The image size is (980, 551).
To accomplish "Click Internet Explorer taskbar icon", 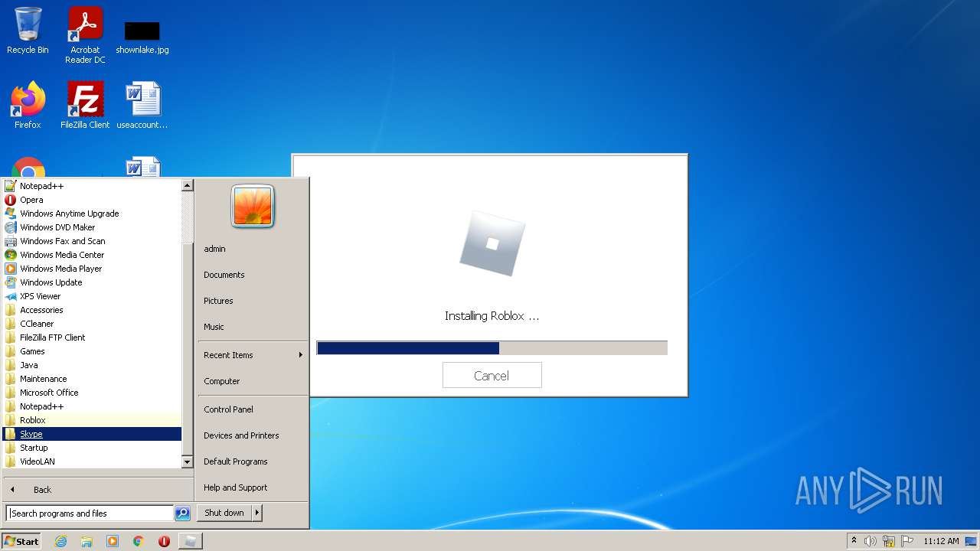I will pos(60,541).
